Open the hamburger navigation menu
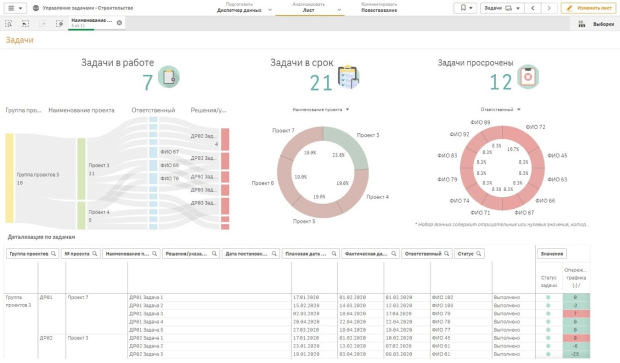Screen dimensions: 620x363 [x=15, y=8]
